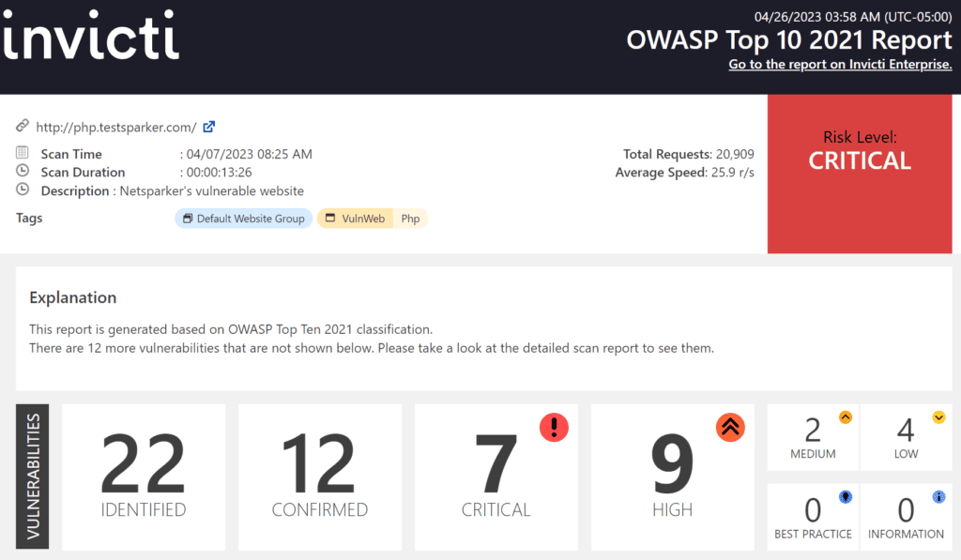Click the Medium severity up-arrow icon
The image size is (961, 560).
point(845,417)
